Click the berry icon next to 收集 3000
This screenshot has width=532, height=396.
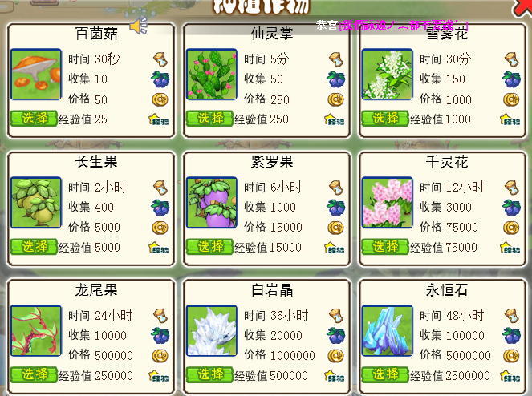point(511,208)
